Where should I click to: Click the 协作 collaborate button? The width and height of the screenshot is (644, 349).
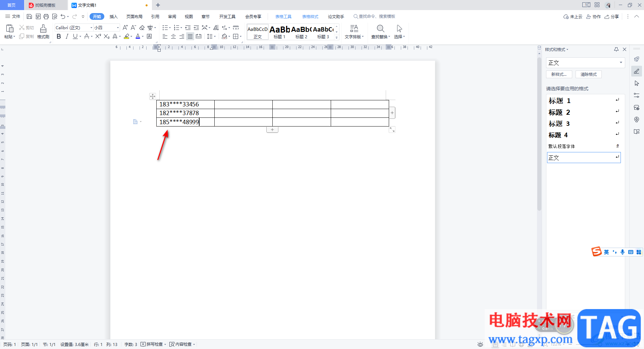[594, 16]
